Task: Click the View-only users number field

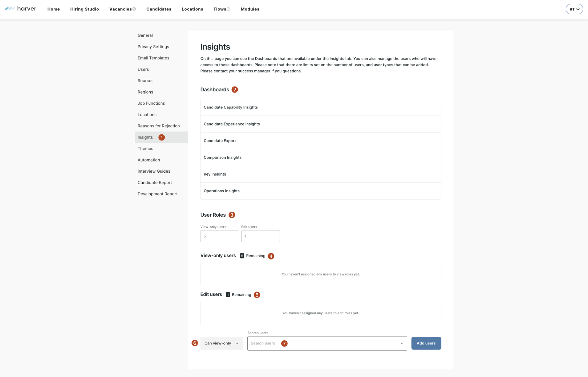Action: click(219, 236)
